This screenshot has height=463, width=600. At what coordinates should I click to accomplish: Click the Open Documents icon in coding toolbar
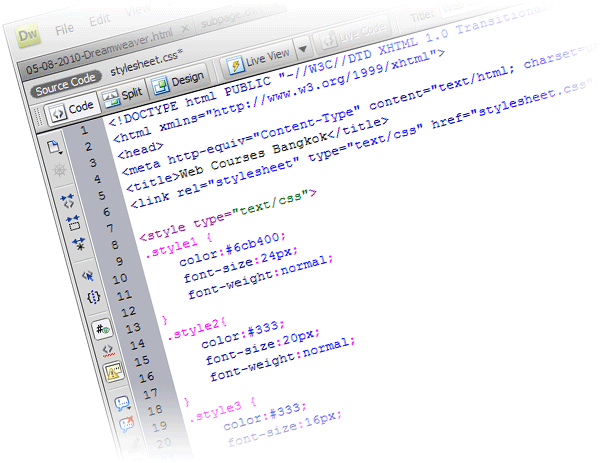click(54, 147)
